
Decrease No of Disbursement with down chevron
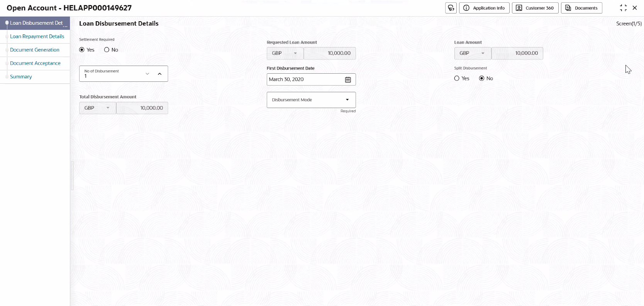point(147,74)
